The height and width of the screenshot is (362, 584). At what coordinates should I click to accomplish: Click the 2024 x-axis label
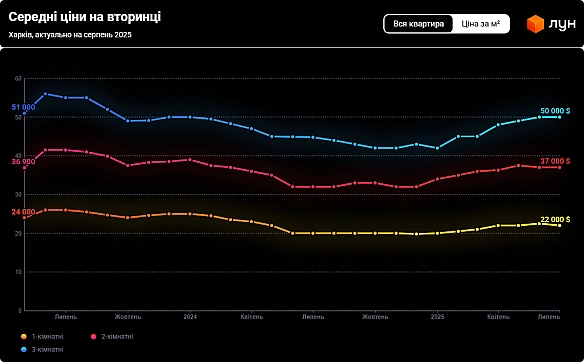(190, 317)
